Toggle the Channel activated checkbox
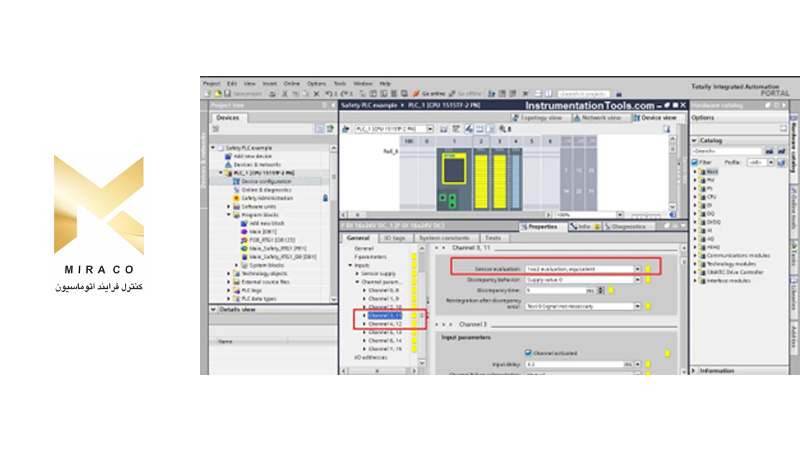Image resolution: width=800 pixels, height=450 pixels. (528, 351)
